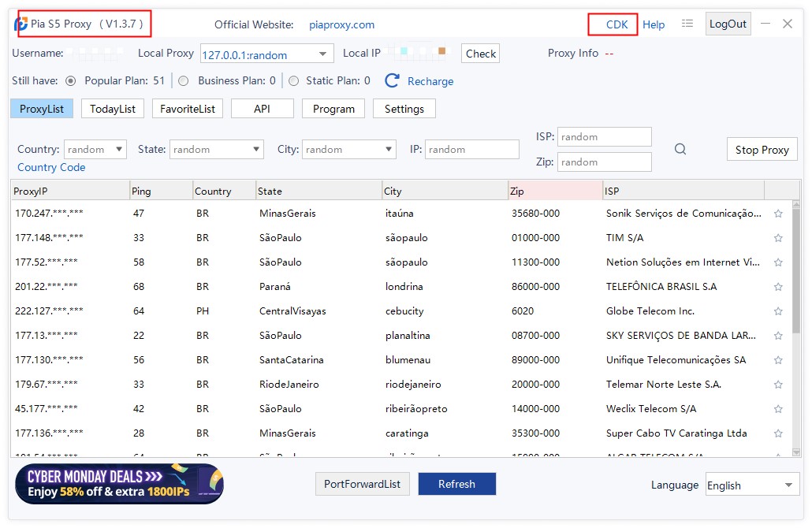Star the Unifique Telecomunicações proxy row
812x528 pixels.
778,360
